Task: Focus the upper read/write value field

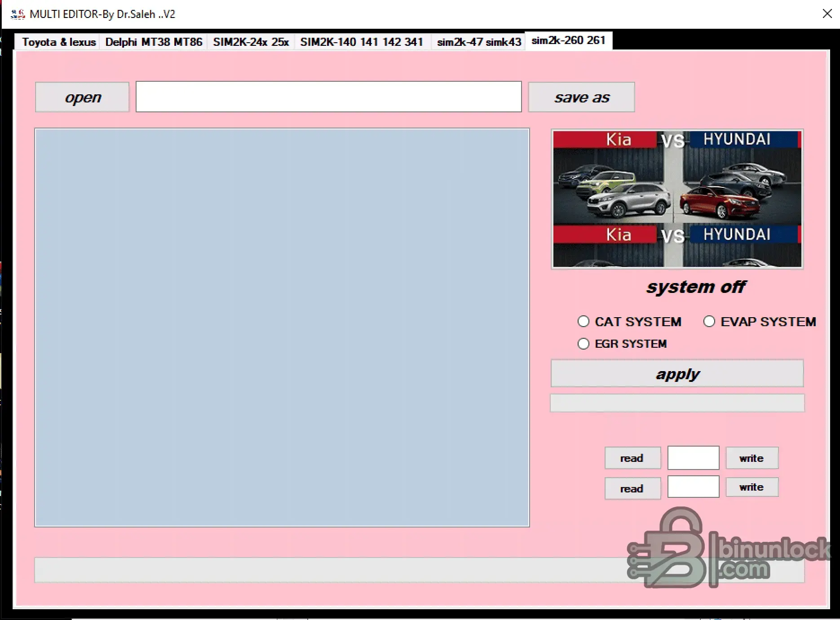Action: tap(693, 458)
